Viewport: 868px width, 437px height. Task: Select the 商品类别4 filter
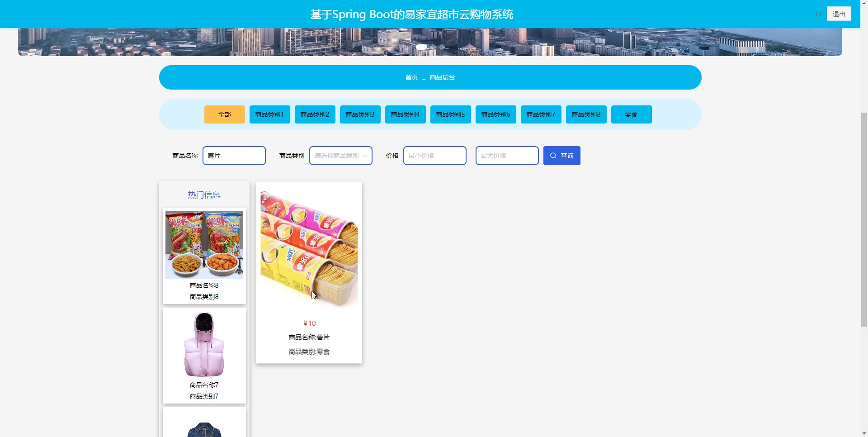pos(406,114)
